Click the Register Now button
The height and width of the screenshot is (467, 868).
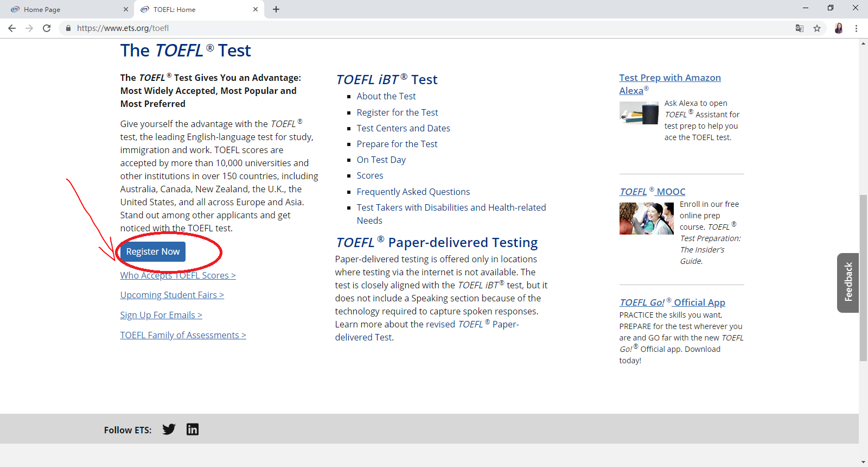click(153, 251)
